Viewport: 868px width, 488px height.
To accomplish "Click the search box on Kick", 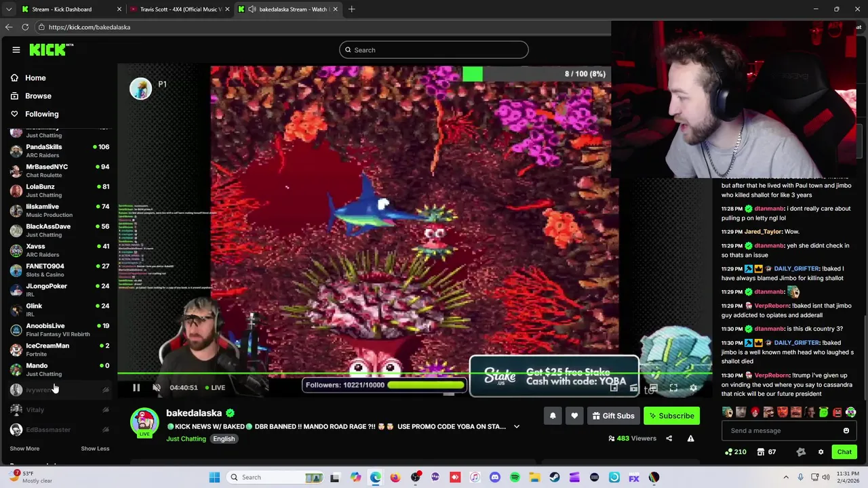I will coord(433,49).
